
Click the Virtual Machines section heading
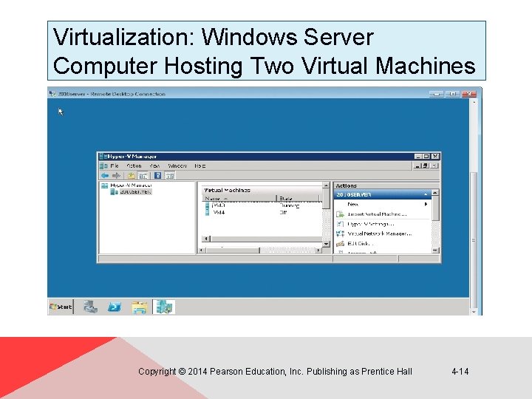tap(228, 190)
